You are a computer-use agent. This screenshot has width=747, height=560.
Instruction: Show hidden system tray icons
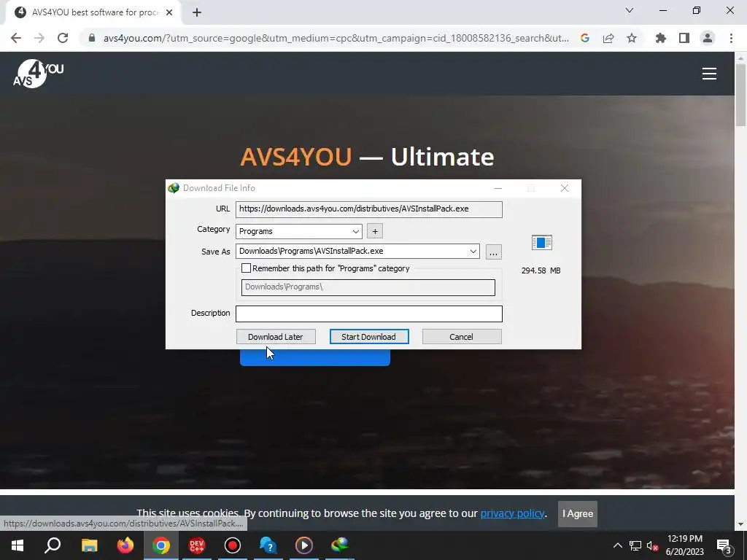(x=617, y=545)
